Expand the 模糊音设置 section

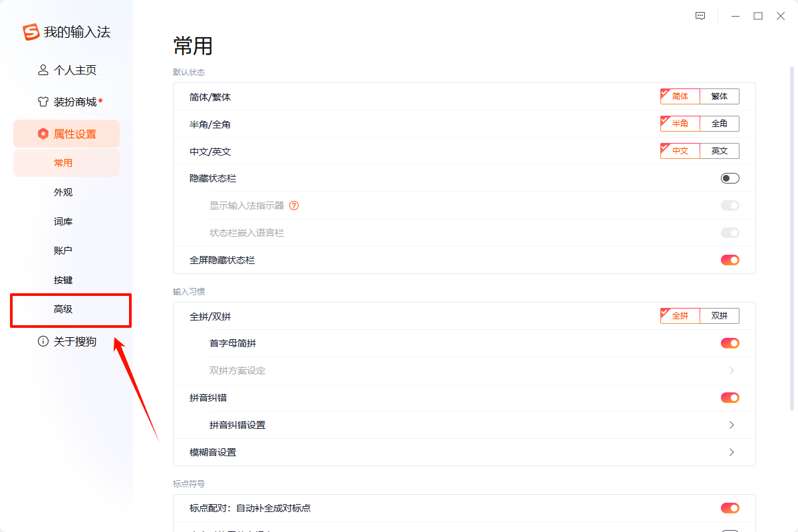click(731, 452)
